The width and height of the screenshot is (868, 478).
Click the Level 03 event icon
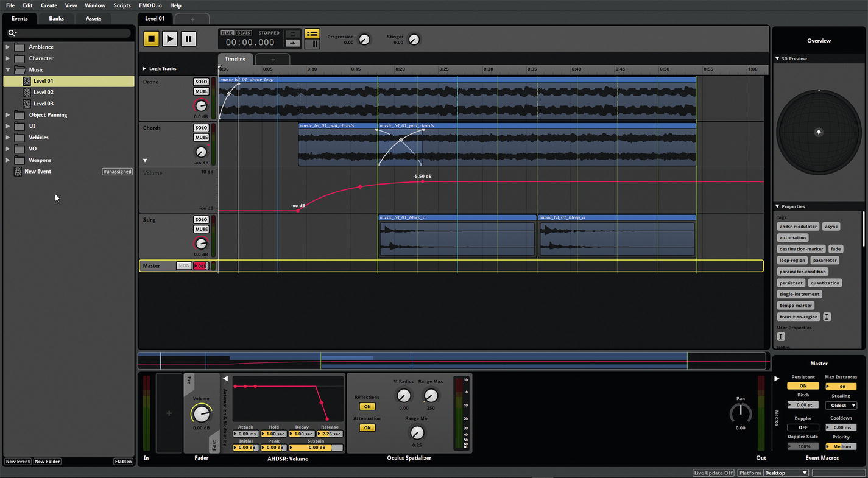27,104
